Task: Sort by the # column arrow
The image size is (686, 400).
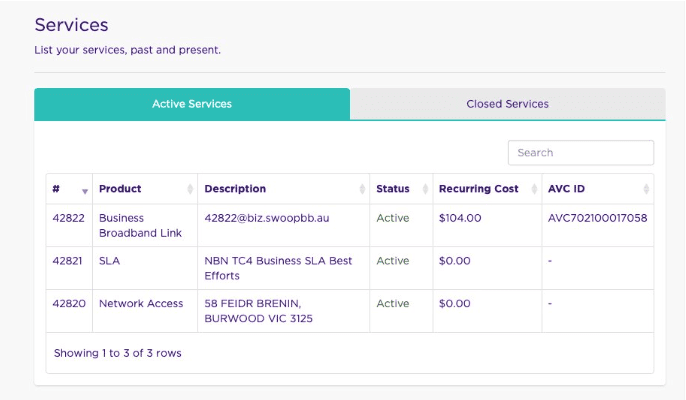Action: coord(85,190)
